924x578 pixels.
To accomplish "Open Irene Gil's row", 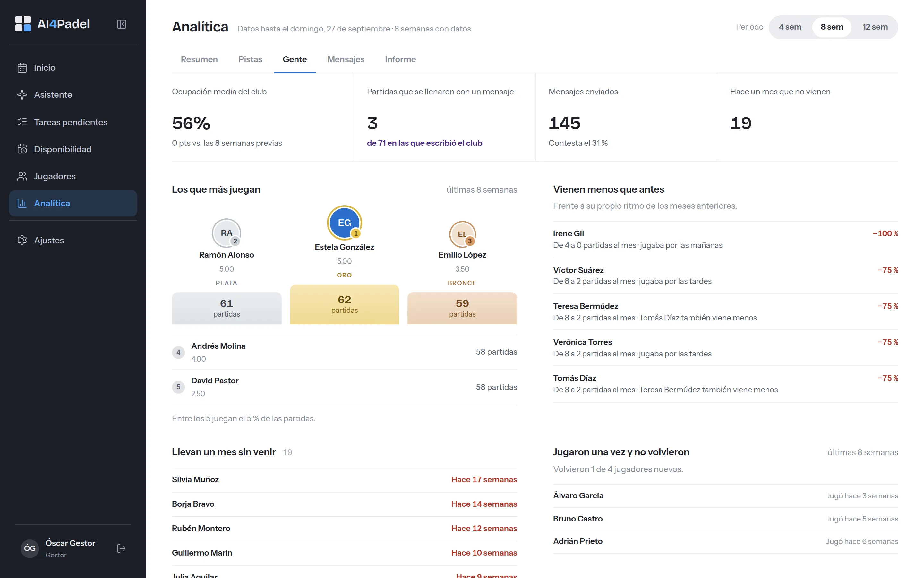I will coord(725,239).
